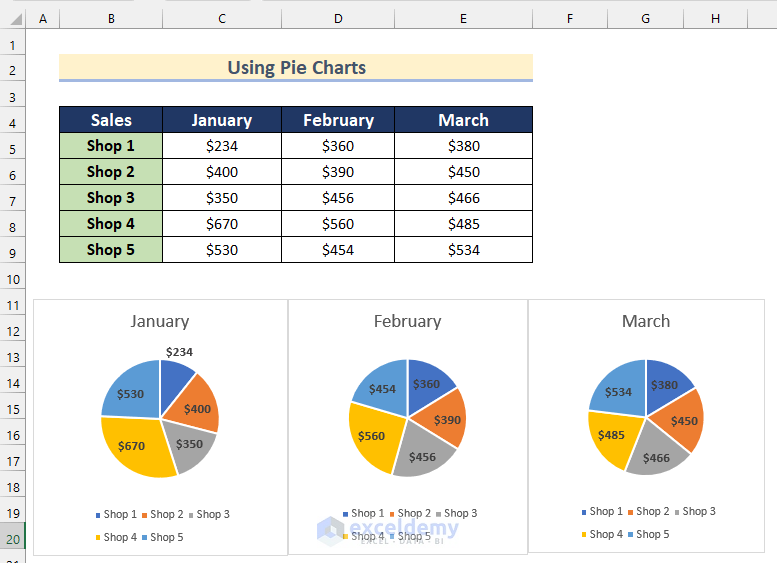The width and height of the screenshot is (777, 563).
Task: Select the gray $456 slice in February pie
Action: tap(422, 455)
